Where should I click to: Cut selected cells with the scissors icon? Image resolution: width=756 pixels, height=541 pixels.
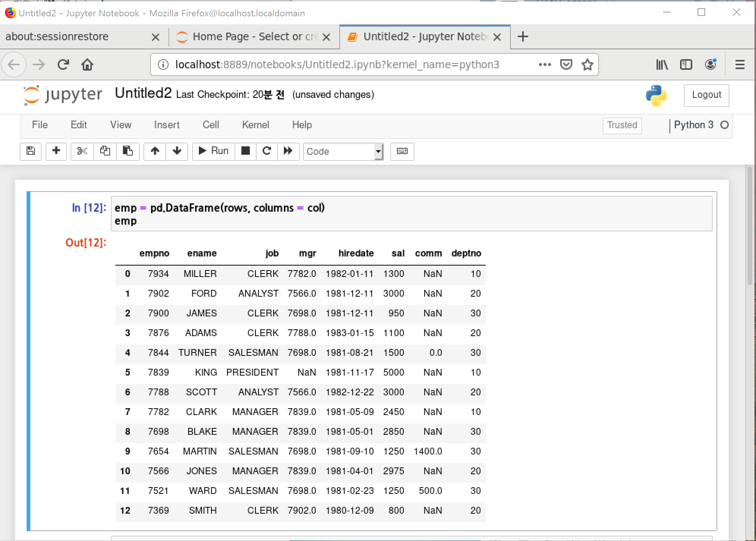pos(82,151)
